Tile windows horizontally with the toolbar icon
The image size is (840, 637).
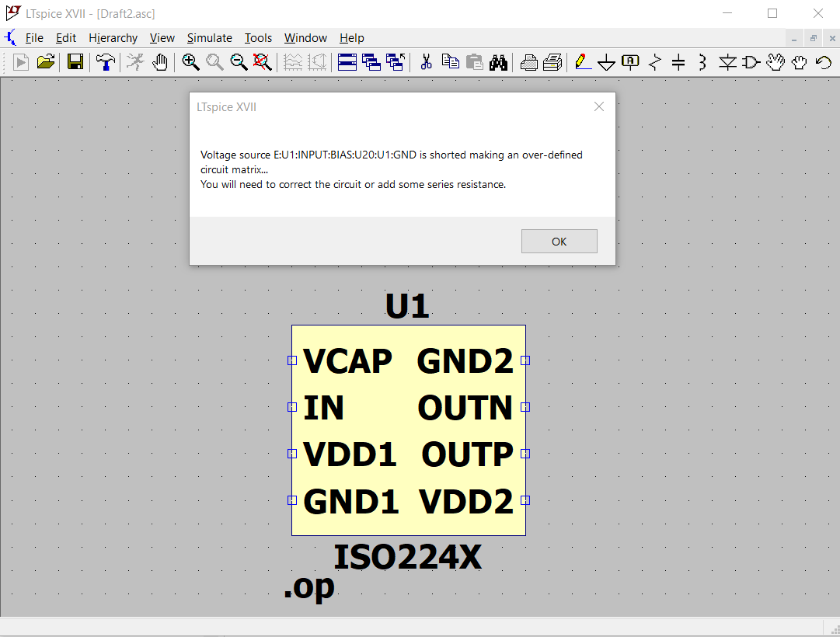pyautogui.click(x=347, y=62)
